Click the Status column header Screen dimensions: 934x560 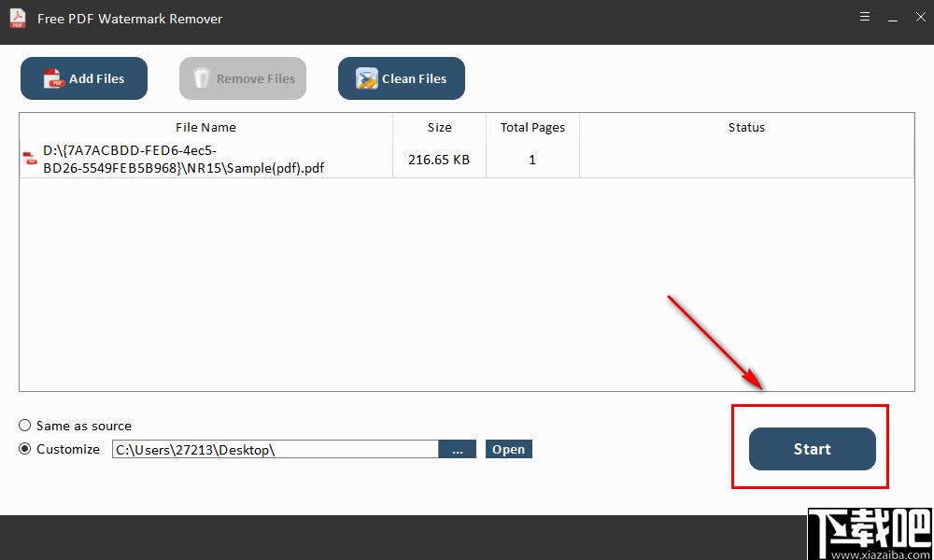(746, 127)
